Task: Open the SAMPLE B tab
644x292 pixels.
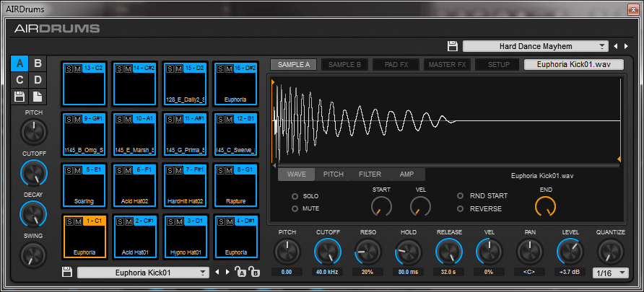Action: 344,64
